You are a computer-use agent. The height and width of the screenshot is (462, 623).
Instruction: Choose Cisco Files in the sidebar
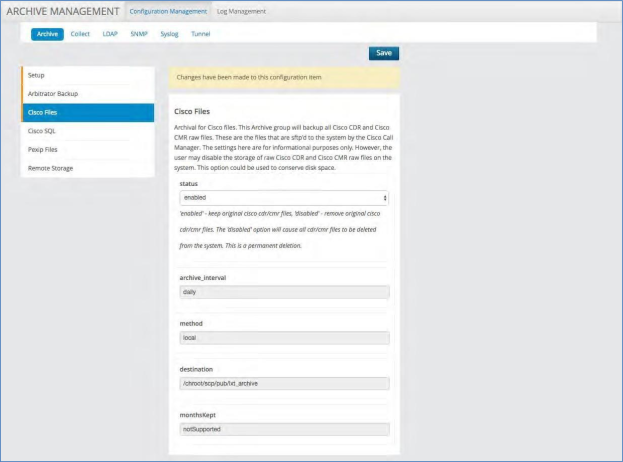point(87,112)
